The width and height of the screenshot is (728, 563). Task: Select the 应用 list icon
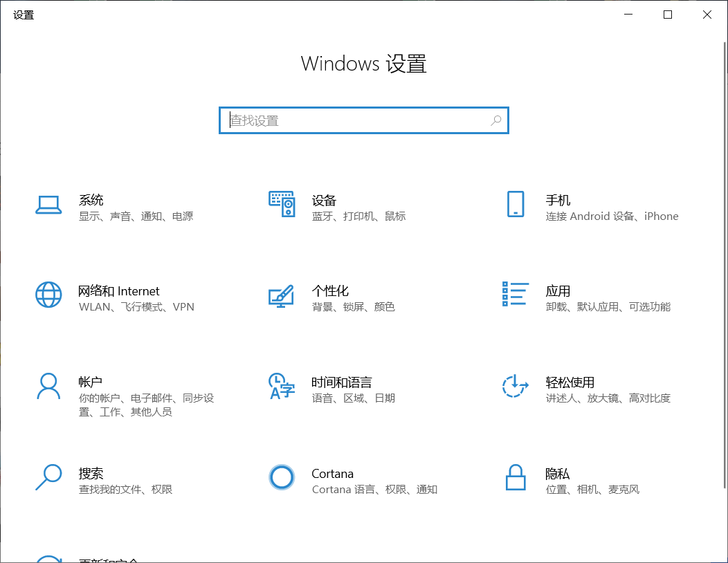tap(515, 294)
